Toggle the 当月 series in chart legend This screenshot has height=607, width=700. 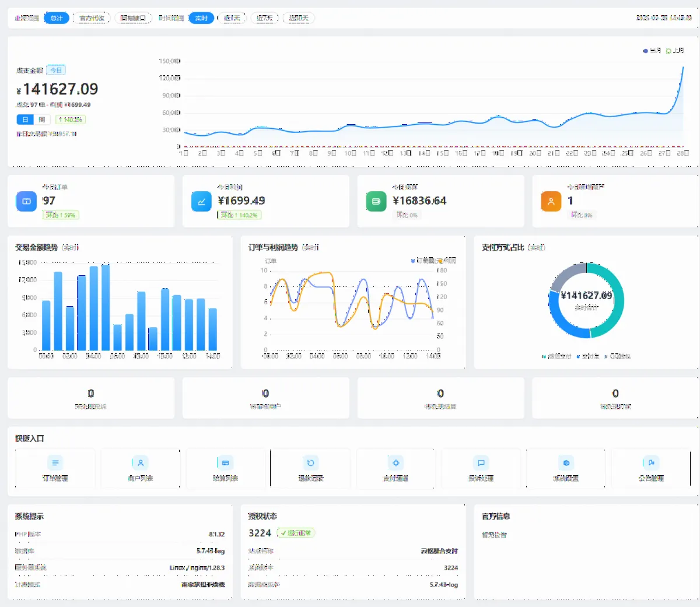point(652,51)
